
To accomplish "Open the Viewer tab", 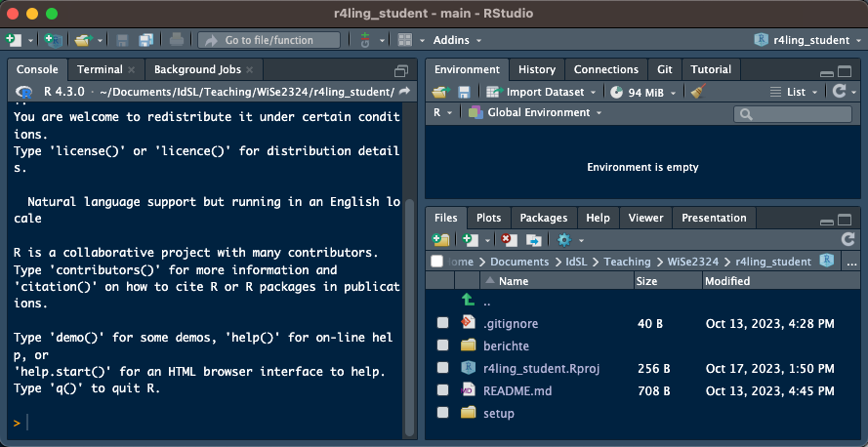I will 645,218.
